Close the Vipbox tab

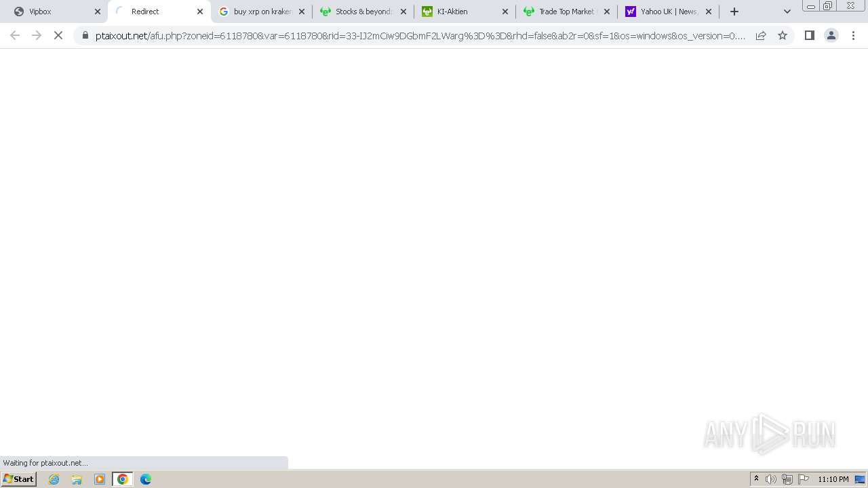coord(98,12)
